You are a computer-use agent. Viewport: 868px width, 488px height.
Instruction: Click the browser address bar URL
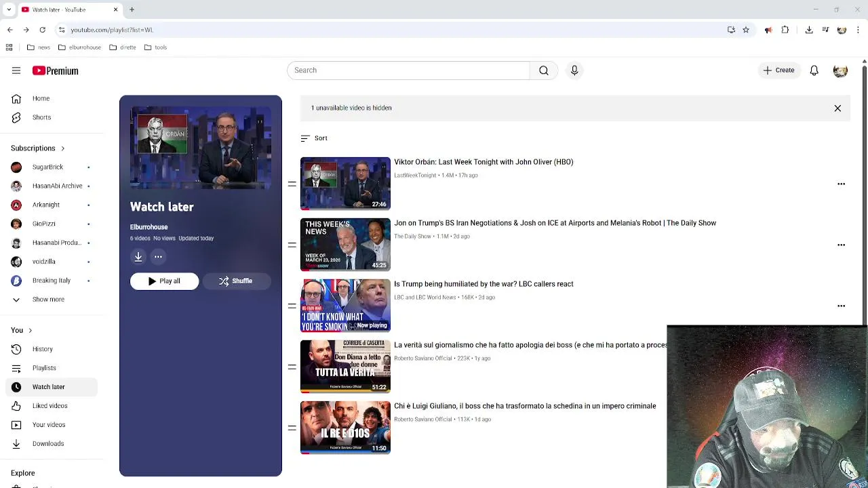(112, 30)
